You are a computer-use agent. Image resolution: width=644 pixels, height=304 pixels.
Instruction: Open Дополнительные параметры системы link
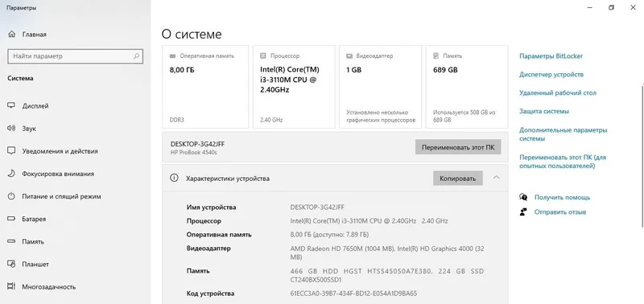point(563,134)
